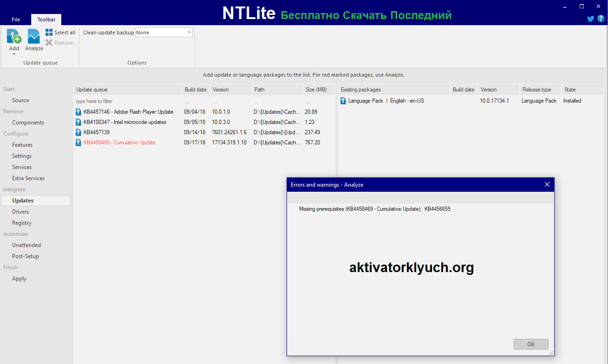Screen dimensions: 608x364
Task: Click the KB4458469 update icon
Action: pyautogui.click(x=78, y=143)
